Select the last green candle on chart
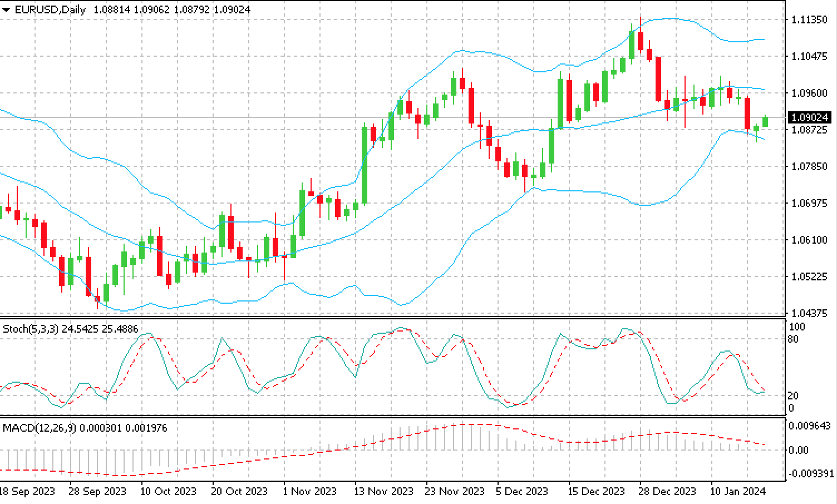The image size is (837, 504). [765, 121]
